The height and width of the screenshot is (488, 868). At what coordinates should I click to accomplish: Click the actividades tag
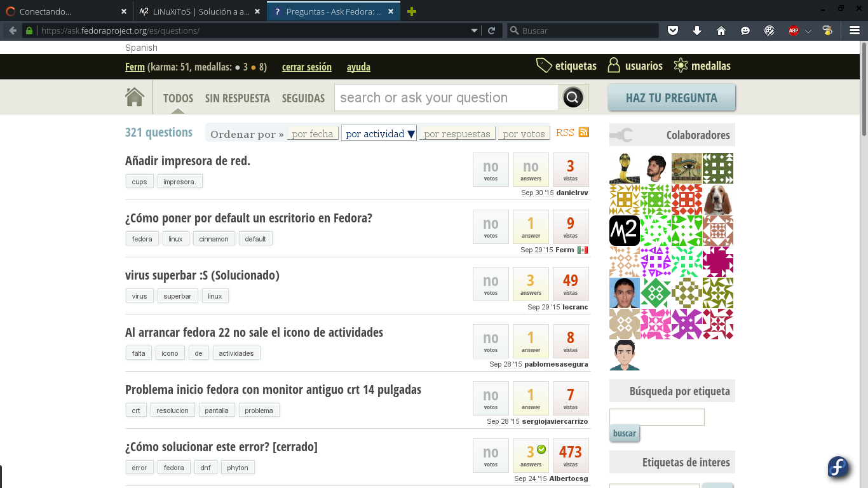pos(236,353)
